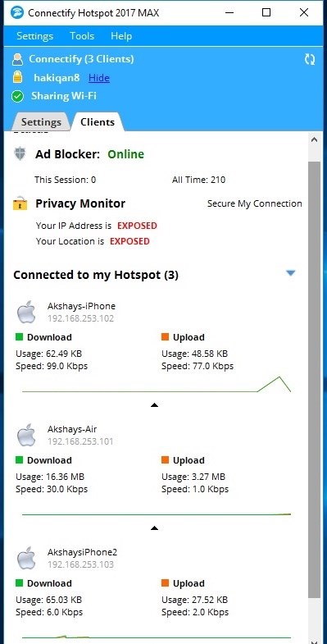Collapse Akshays-Air details with up arrow
The height and width of the screenshot is (644, 327).
154,528
